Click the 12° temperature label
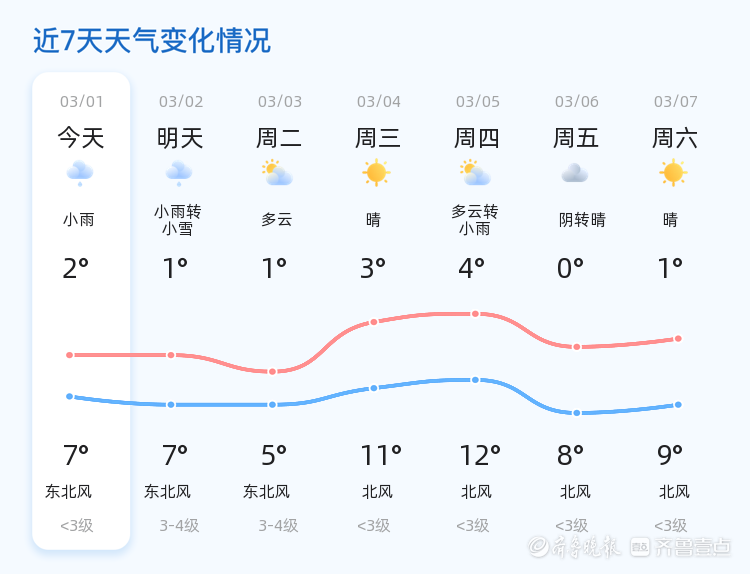Screen dimensions: 750x574 (480, 456)
